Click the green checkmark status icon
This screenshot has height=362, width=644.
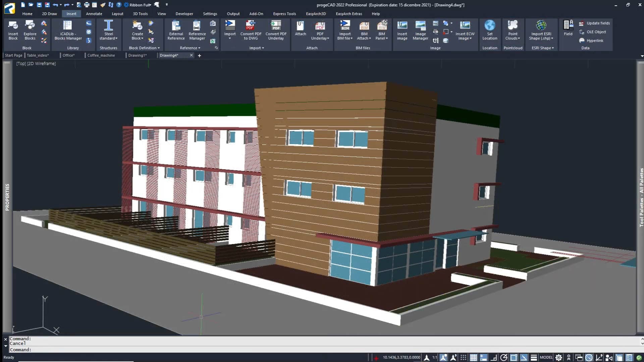pos(639,358)
